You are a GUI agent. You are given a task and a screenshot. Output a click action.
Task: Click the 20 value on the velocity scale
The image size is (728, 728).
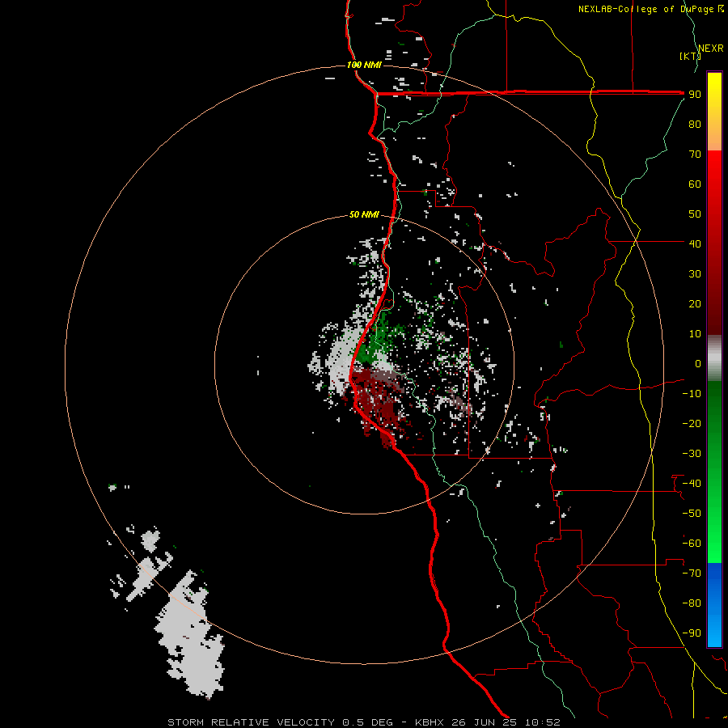tap(695, 303)
